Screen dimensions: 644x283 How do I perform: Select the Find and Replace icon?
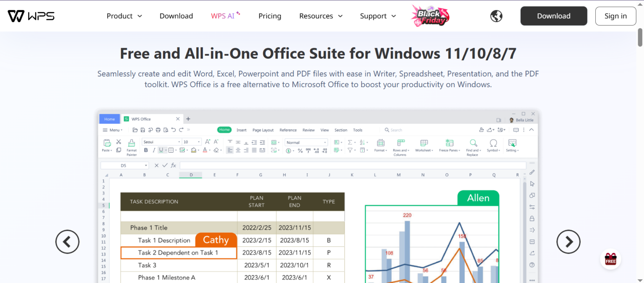[x=473, y=143]
